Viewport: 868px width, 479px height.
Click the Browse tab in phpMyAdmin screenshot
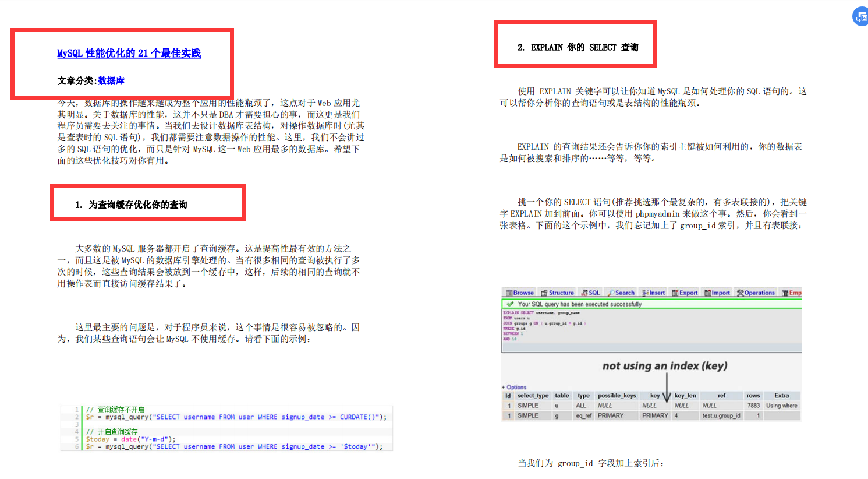pos(520,293)
